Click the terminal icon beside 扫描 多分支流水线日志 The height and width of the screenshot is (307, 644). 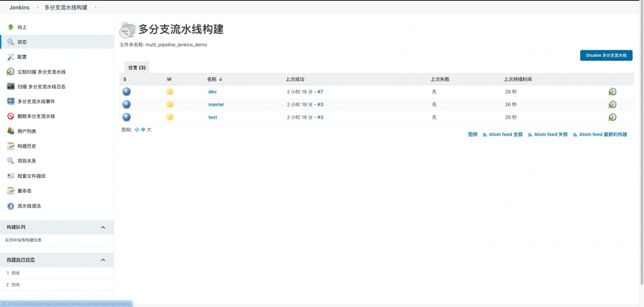11,86
